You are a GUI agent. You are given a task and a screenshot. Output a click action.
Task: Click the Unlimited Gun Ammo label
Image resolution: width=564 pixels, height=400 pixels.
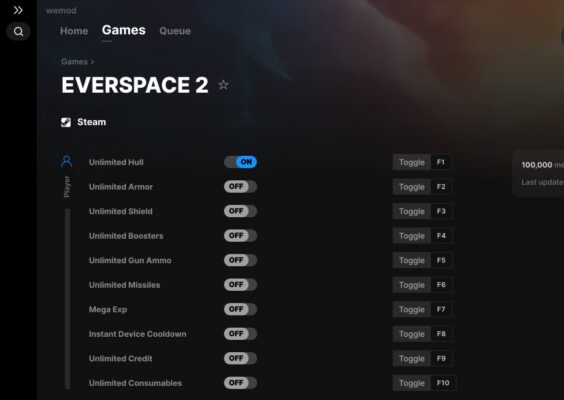[130, 260]
